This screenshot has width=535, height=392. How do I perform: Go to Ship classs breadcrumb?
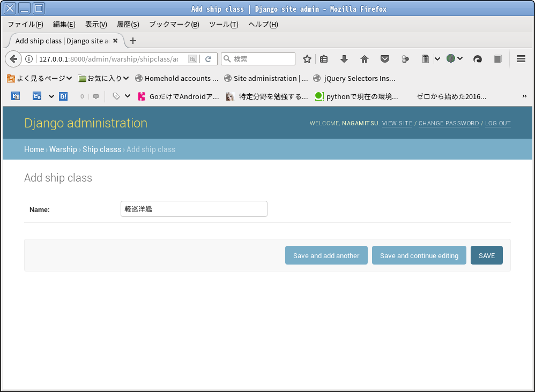point(102,149)
